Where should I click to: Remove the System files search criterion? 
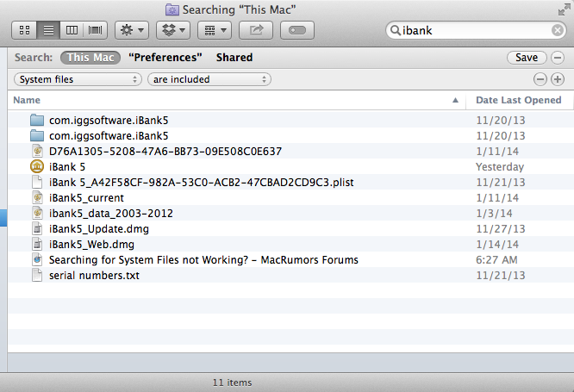click(x=540, y=79)
